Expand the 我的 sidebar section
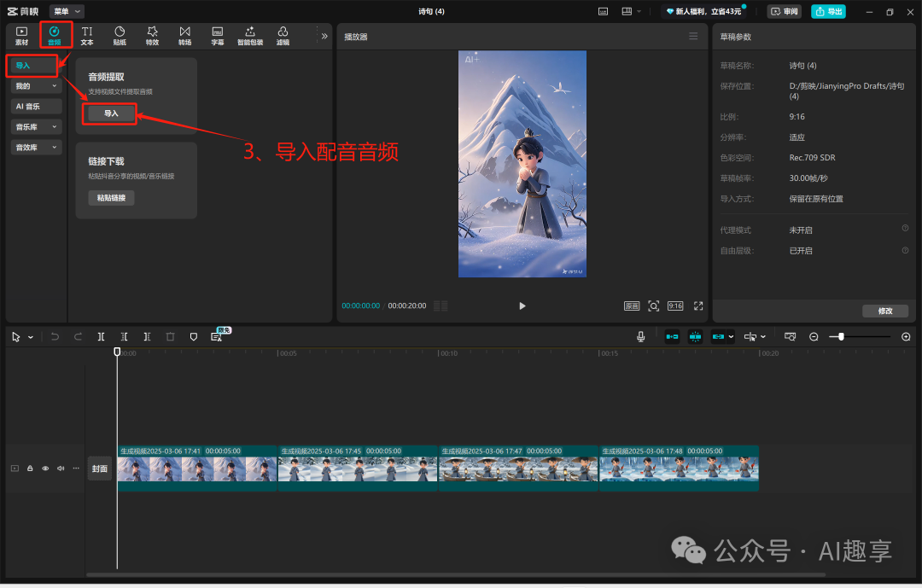 point(36,86)
